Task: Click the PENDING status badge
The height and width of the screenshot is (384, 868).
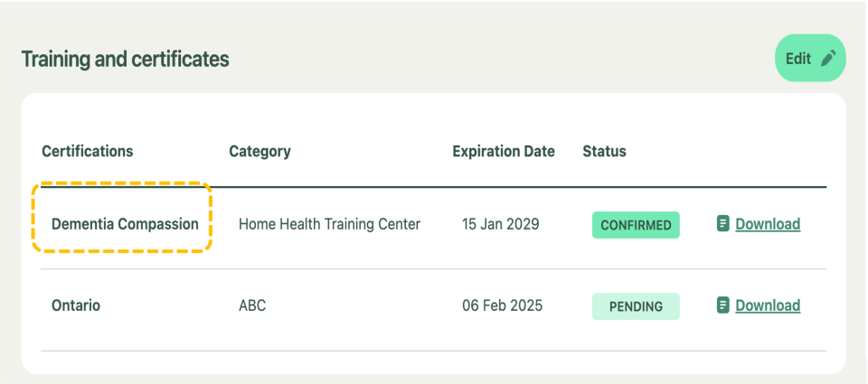Action: (x=635, y=306)
